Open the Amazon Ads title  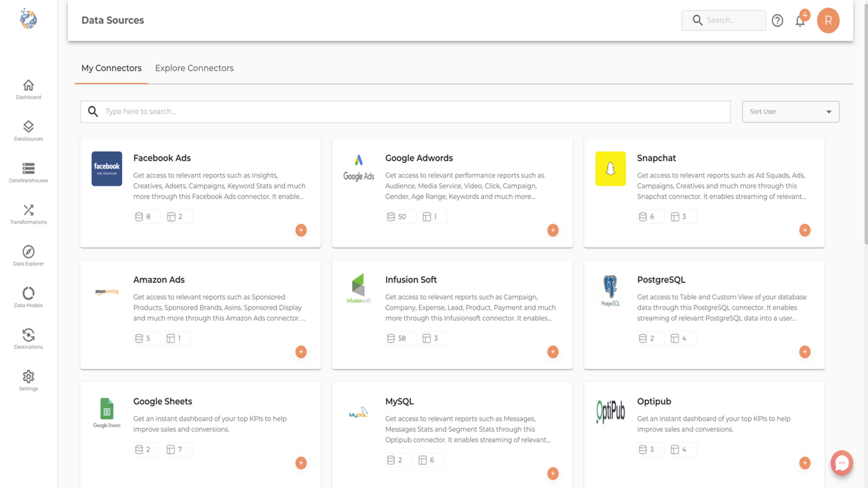159,279
